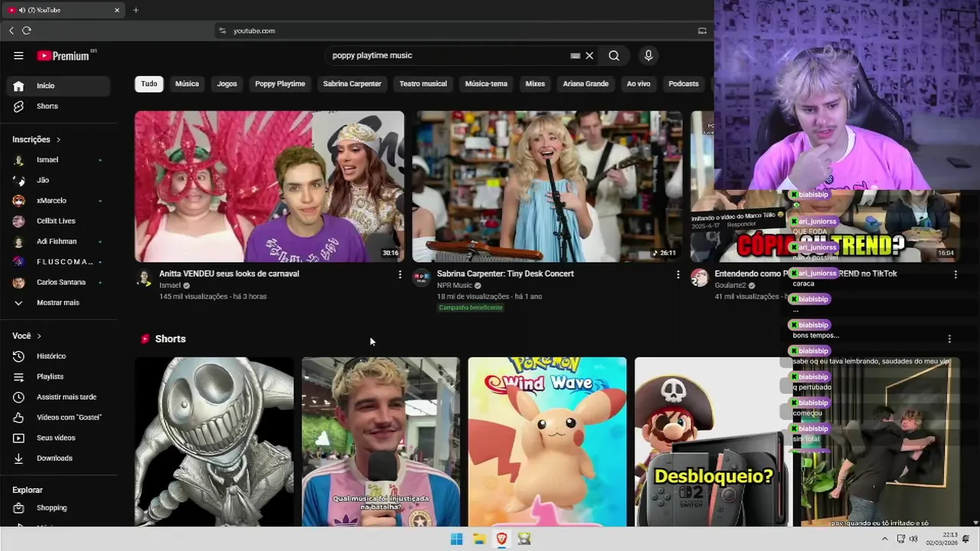Open Seus vídeos in sidebar

[x=58, y=438]
